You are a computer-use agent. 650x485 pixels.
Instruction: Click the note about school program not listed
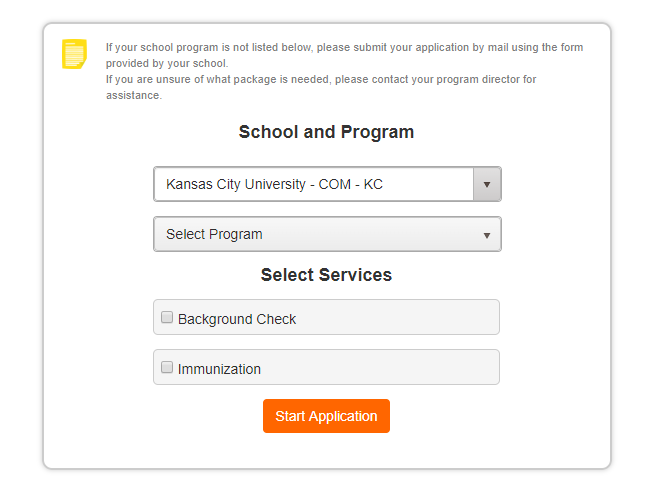tap(344, 55)
